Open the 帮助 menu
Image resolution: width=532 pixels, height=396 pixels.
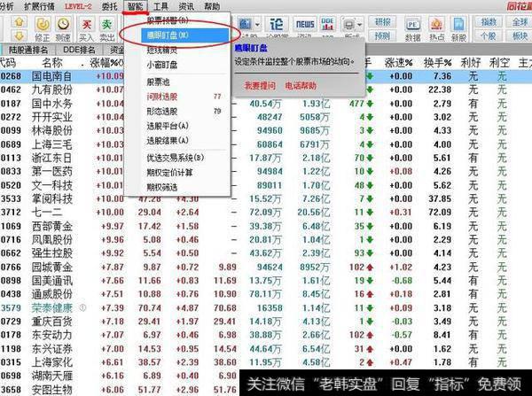point(212,6)
